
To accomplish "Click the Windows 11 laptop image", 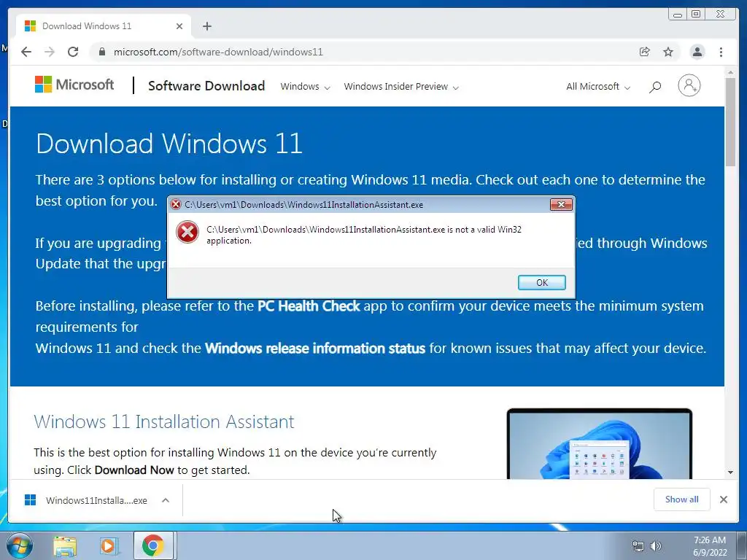I will 600,444.
